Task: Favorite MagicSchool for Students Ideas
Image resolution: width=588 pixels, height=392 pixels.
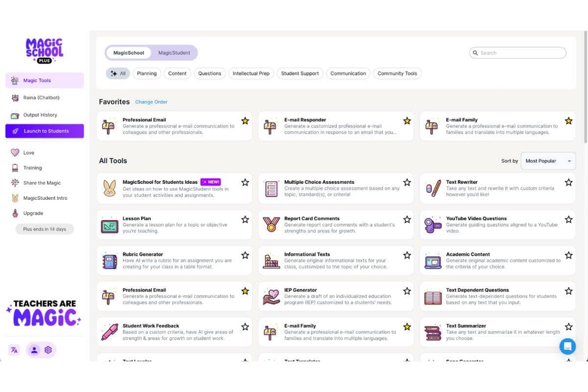Action: click(245, 182)
